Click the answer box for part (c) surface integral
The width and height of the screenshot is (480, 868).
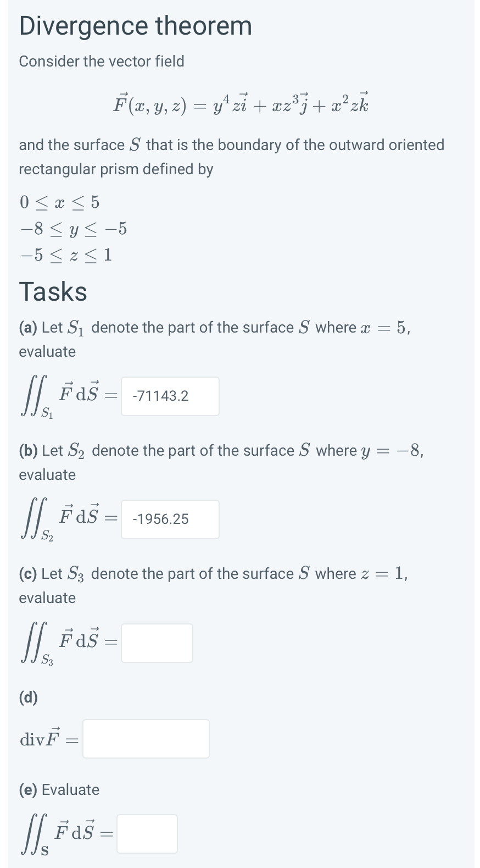pos(157,643)
